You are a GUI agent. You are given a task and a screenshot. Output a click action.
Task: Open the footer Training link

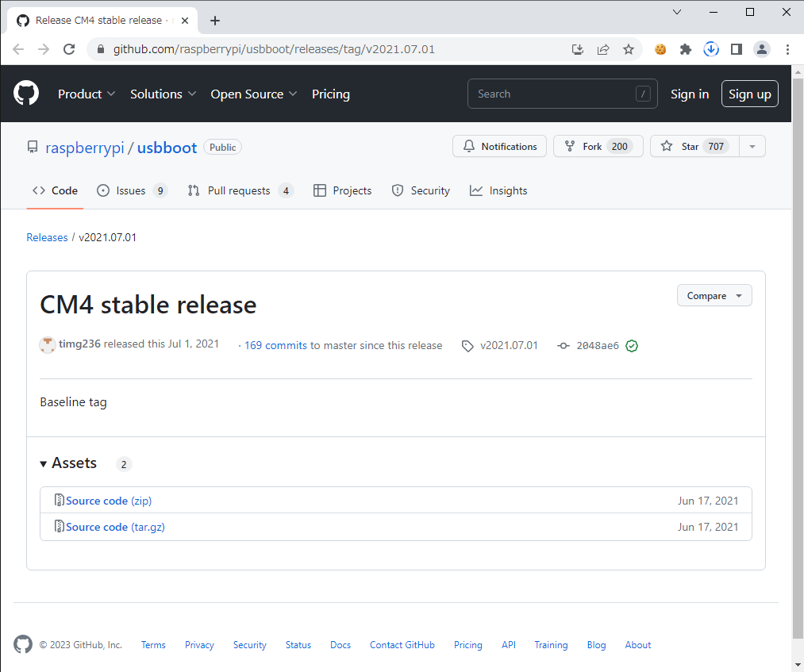pos(551,645)
